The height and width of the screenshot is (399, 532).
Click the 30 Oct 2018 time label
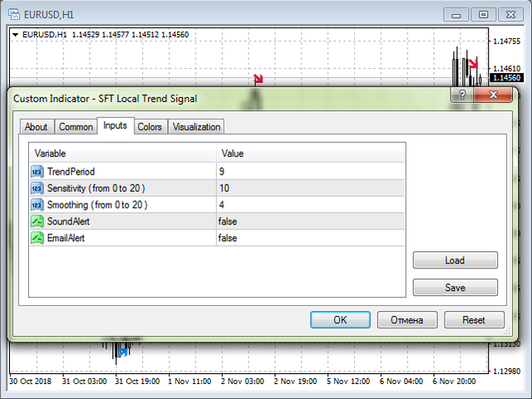coord(30,382)
